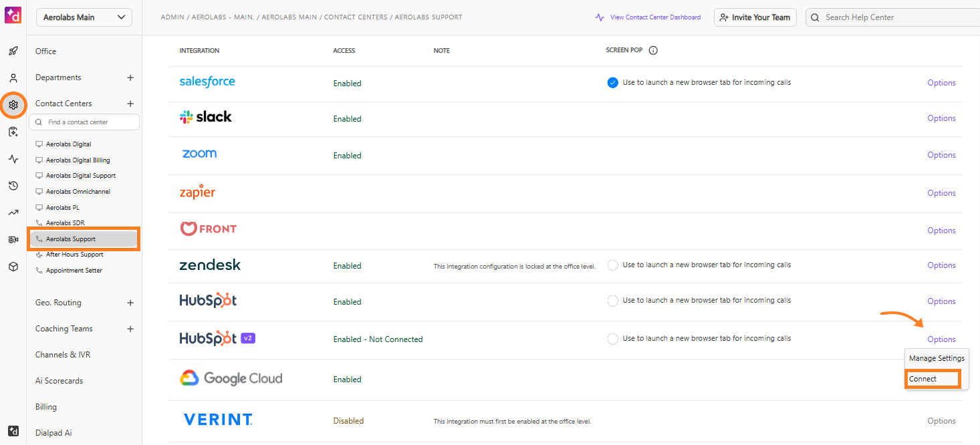The image size is (980, 445).
Task: Click the search magnifier icon in Help Center
Action: (x=816, y=17)
